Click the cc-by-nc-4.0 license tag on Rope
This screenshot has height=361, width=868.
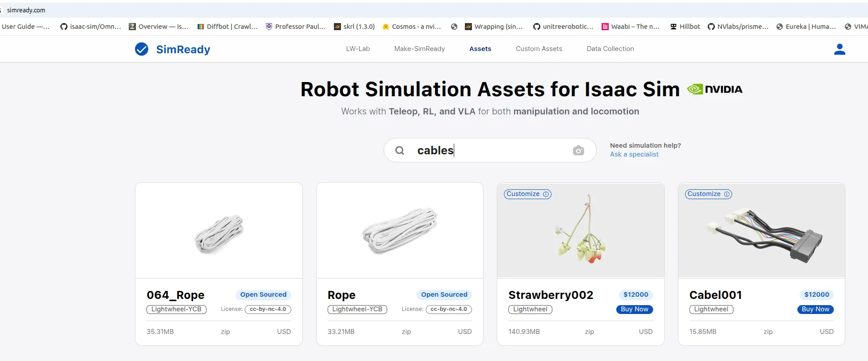448,309
